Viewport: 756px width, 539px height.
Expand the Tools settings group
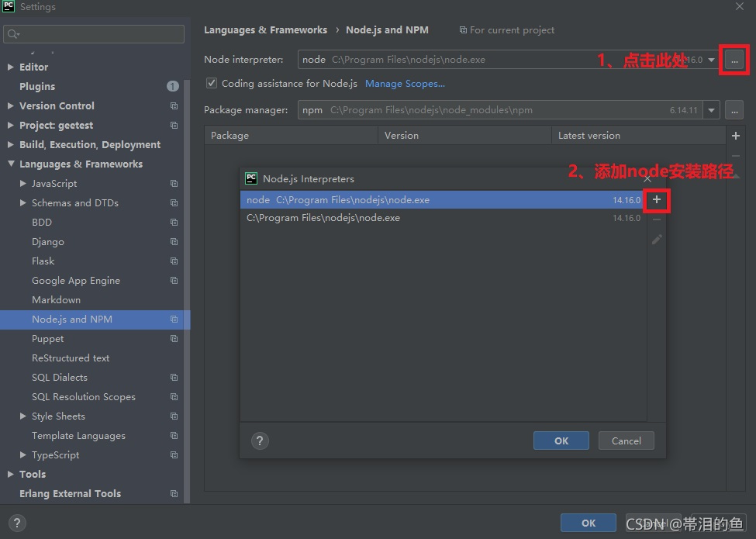point(11,475)
